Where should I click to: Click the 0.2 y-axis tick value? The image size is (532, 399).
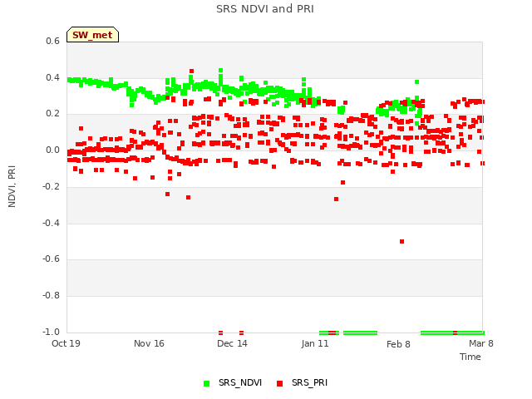pyautogui.click(x=52, y=114)
